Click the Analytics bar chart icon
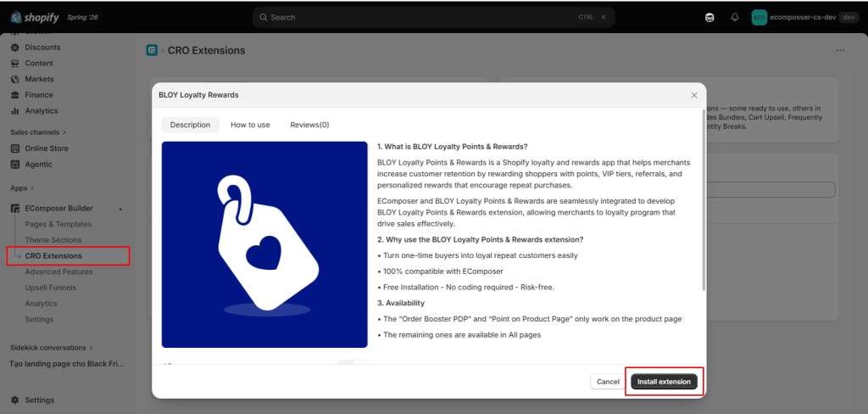 pos(15,111)
